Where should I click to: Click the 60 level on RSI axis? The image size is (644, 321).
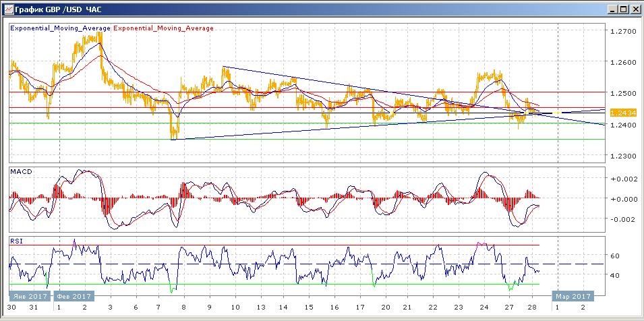point(615,256)
